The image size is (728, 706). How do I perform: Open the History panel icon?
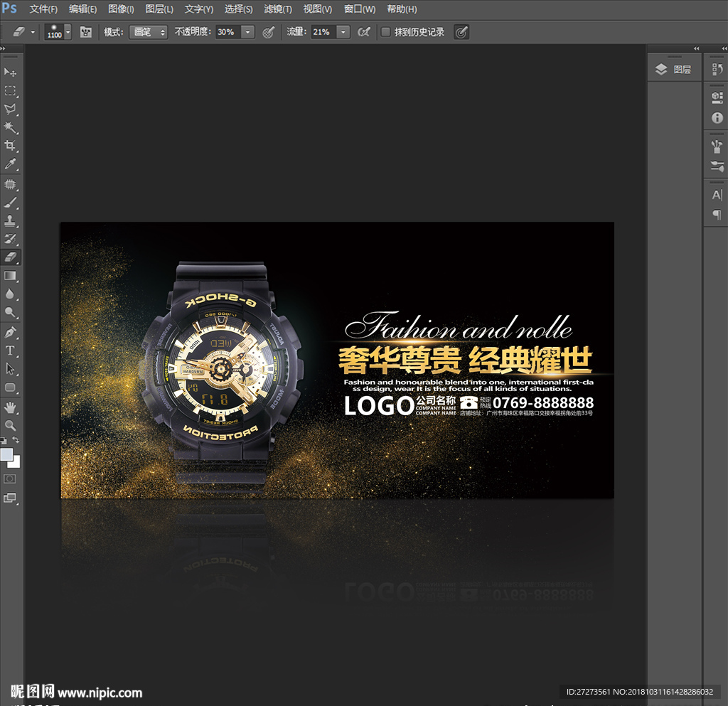[717, 70]
